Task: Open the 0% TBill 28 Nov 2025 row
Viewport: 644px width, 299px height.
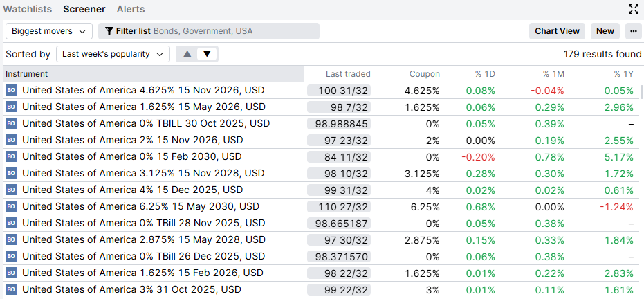Action: 144,223
